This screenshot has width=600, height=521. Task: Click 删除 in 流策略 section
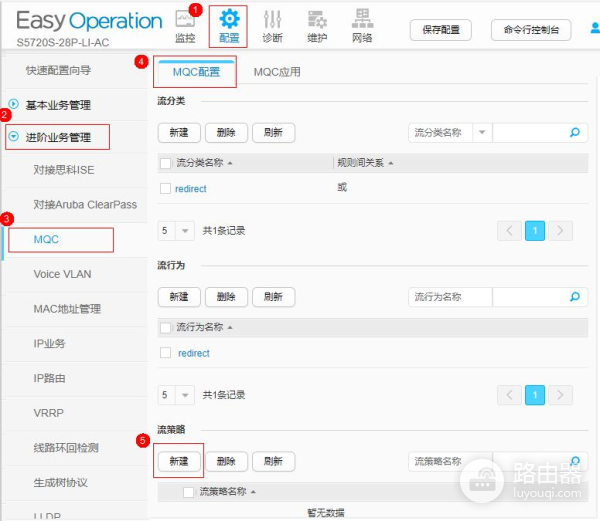click(226, 461)
